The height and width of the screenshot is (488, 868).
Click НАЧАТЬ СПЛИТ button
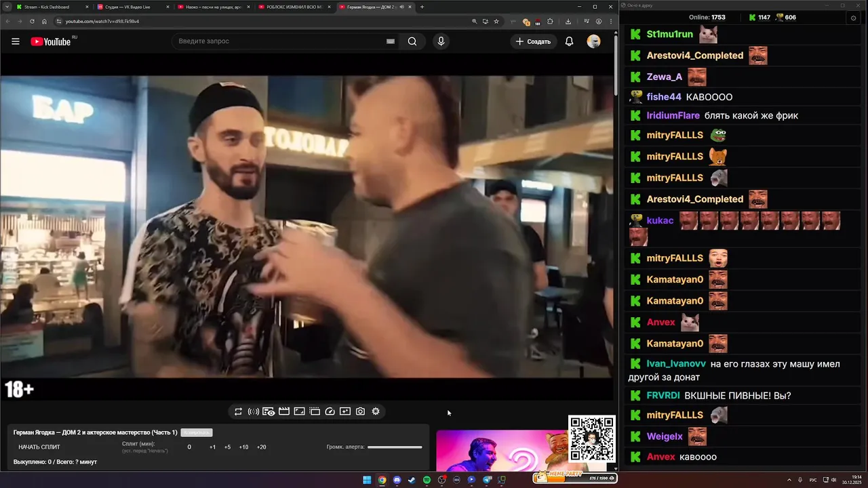(39, 447)
